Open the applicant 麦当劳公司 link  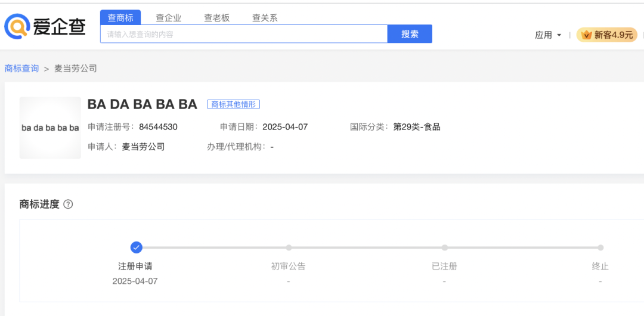click(143, 147)
